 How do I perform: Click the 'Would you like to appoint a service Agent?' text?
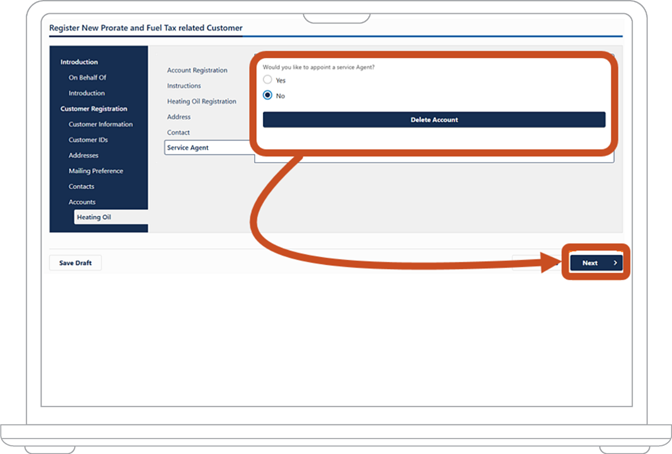[318, 67]
